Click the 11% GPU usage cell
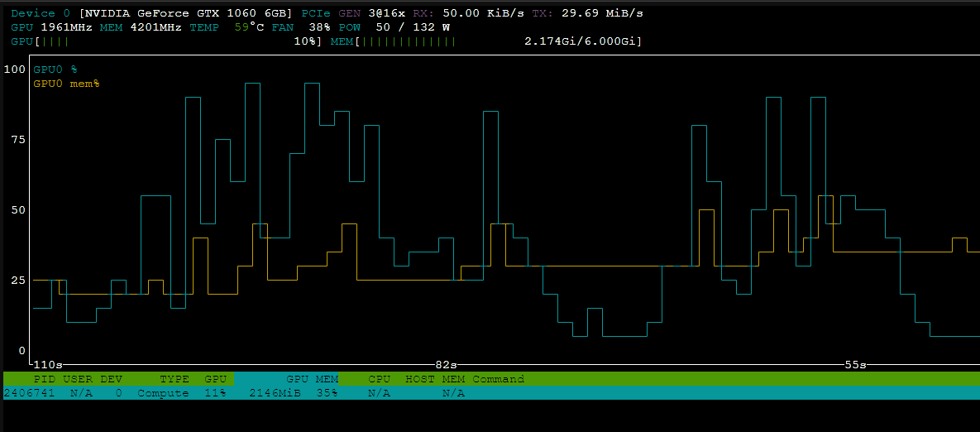The height and width of the screenshot is (432, 980). point(216,393)
